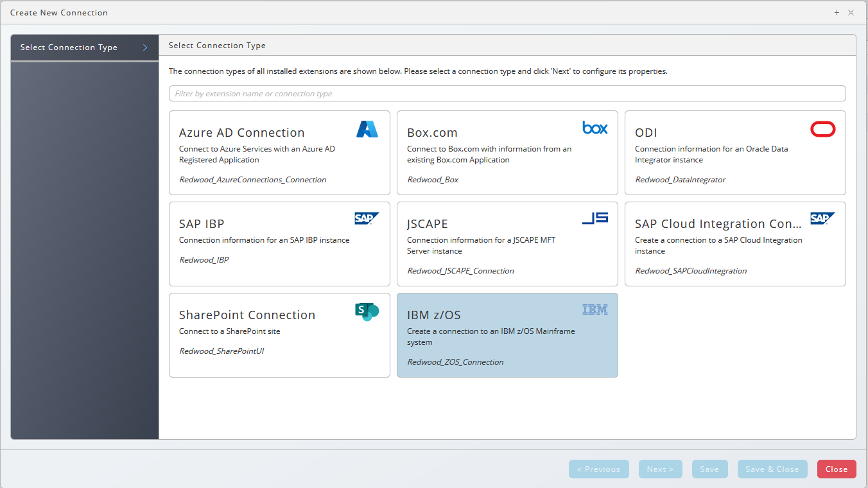Close the Create New Connection dialog with X
The height and width of the screenshot is (488, 868).
(851, 13)
